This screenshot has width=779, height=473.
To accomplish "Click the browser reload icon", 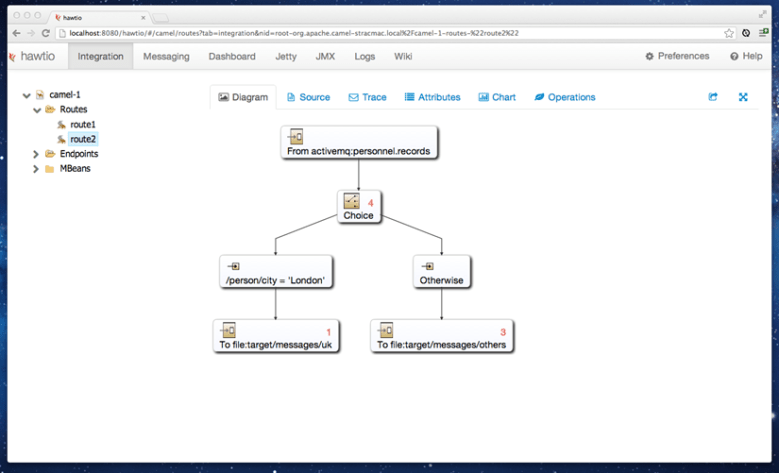I will (x=46, y=33).
